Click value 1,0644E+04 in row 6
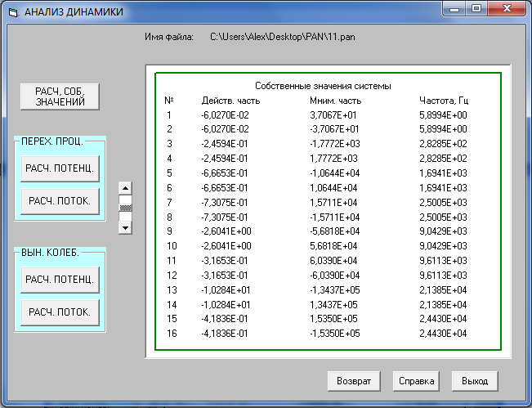532x408 pixels. tap(333, 188)
